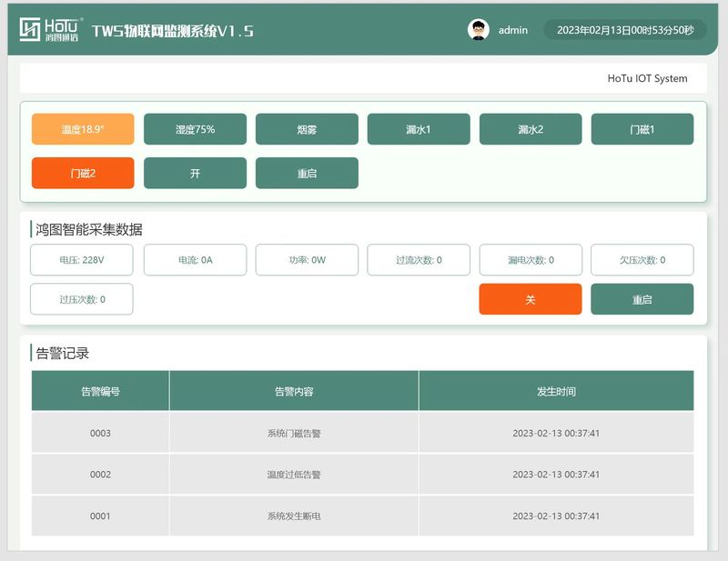Image resolution: width=728 pixels, height=561 pixels.
Task: Select the 温度过低告警 alarm cell
Action: tap(294, 475)
